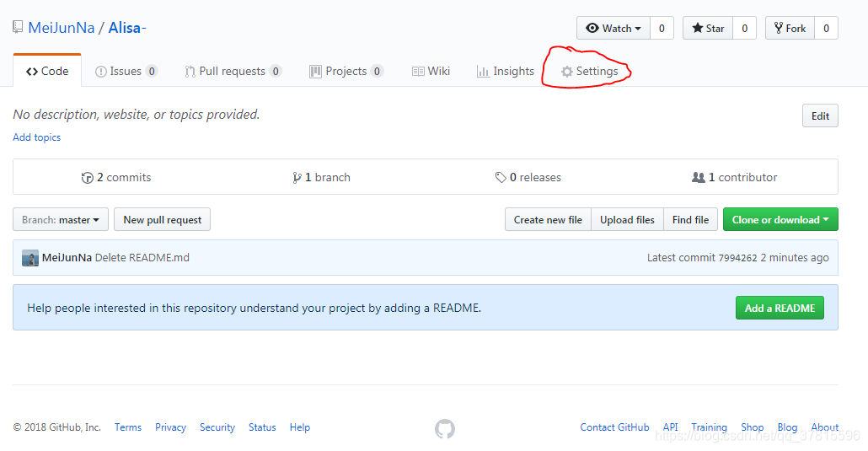The height and width of the screenshot is (451, 868).
Task: View the 1 branch list
Action: click(322, 177)
